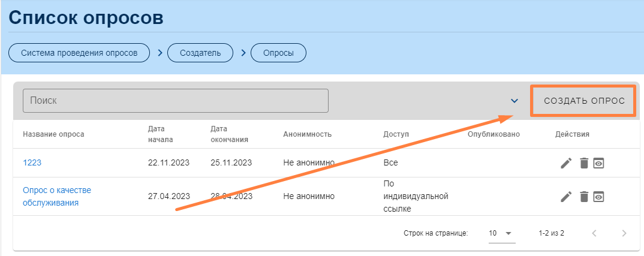
Task: Open the Система проведения опросов breadcrumb
Action: 79,53
